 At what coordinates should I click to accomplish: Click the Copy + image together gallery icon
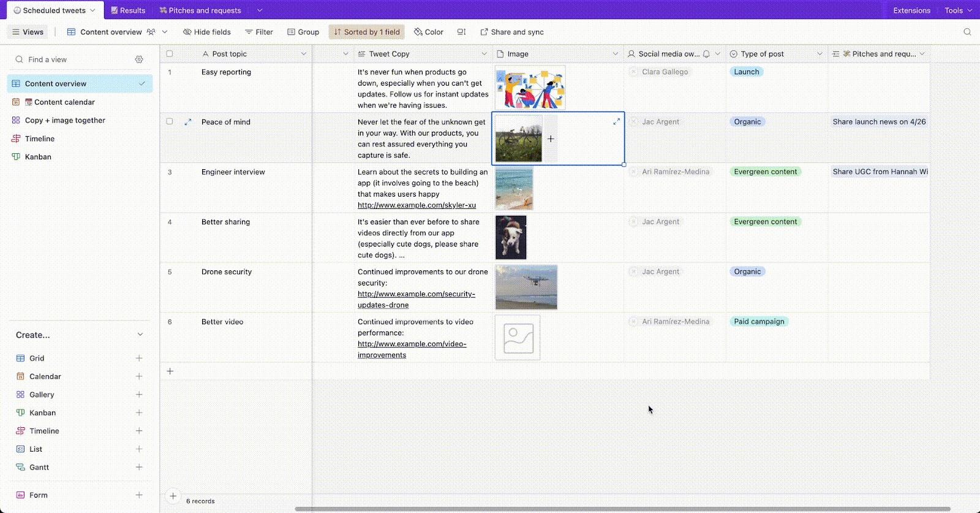coord(16,120)
